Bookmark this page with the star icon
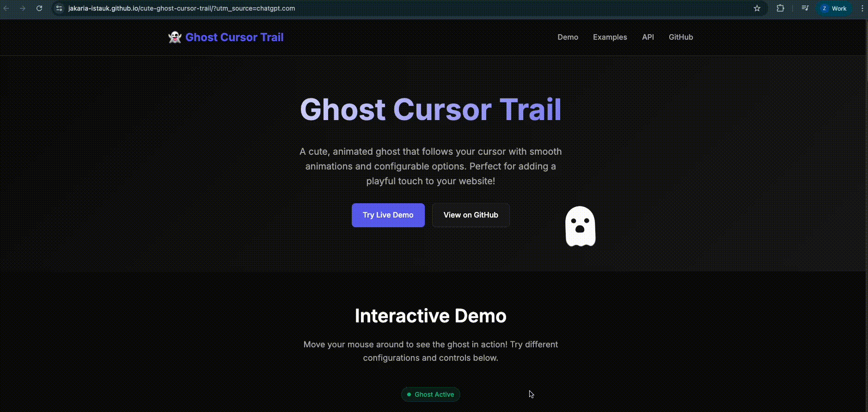This screenshot has width=868, height=412. [x=757, y=8]
